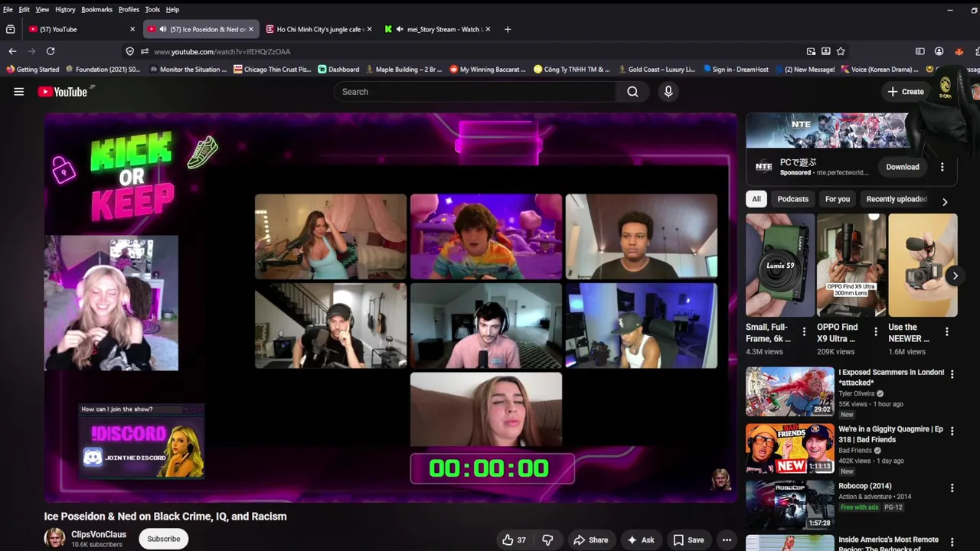Open options for the OPPO Find X9 short

[875, 331]
